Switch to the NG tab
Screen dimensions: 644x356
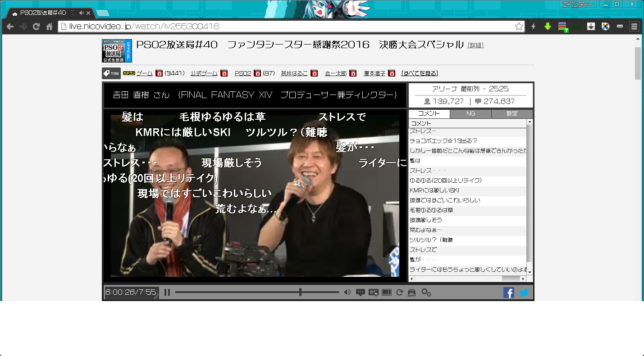pos(470,114)
